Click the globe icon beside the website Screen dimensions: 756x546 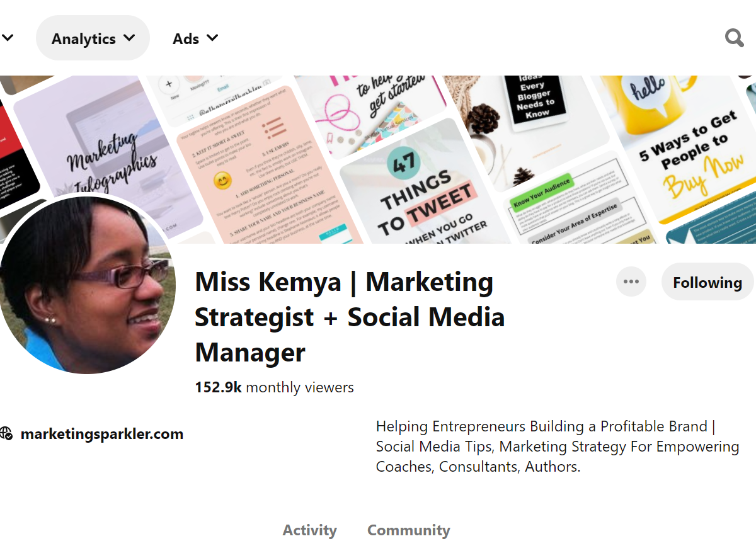pos(6,434)
